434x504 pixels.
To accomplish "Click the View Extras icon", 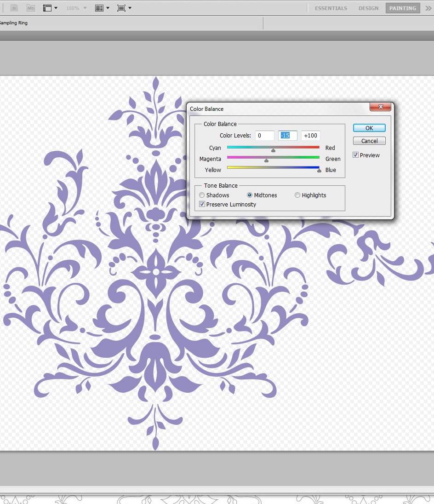I will (47, 8).
